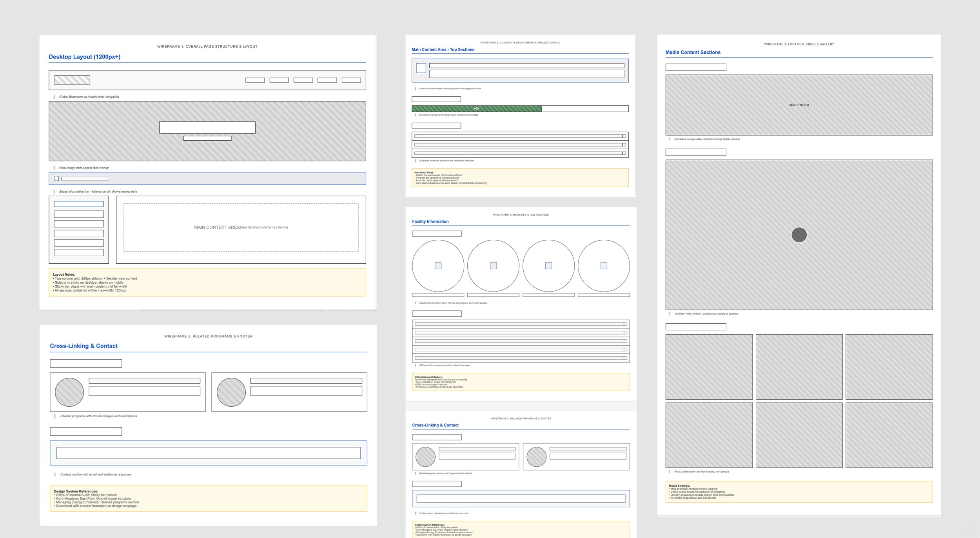Select the top-left photo gallery thumbnail

[x=709, y=366]
